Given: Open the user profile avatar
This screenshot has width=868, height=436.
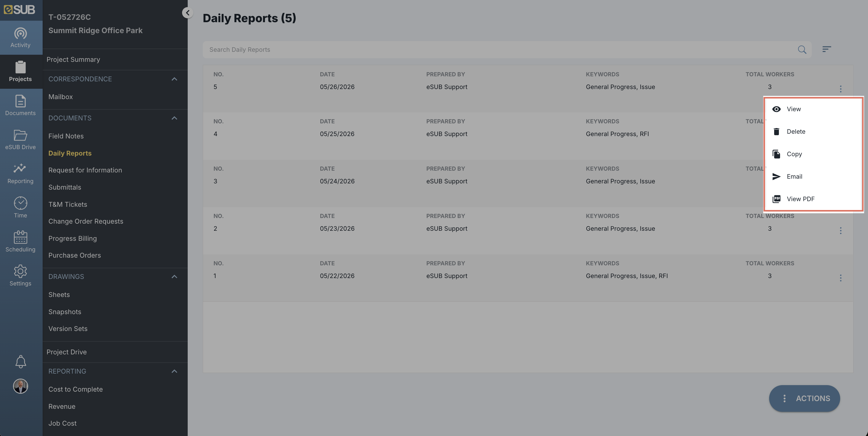Looking at the screenshot, I should point(20,386).
